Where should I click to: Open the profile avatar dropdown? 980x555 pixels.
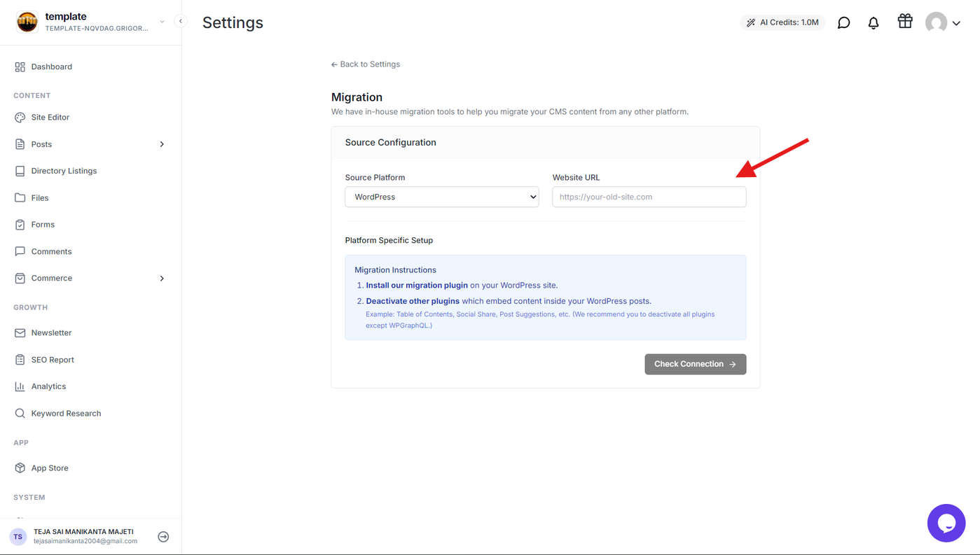tap(942, 23)
